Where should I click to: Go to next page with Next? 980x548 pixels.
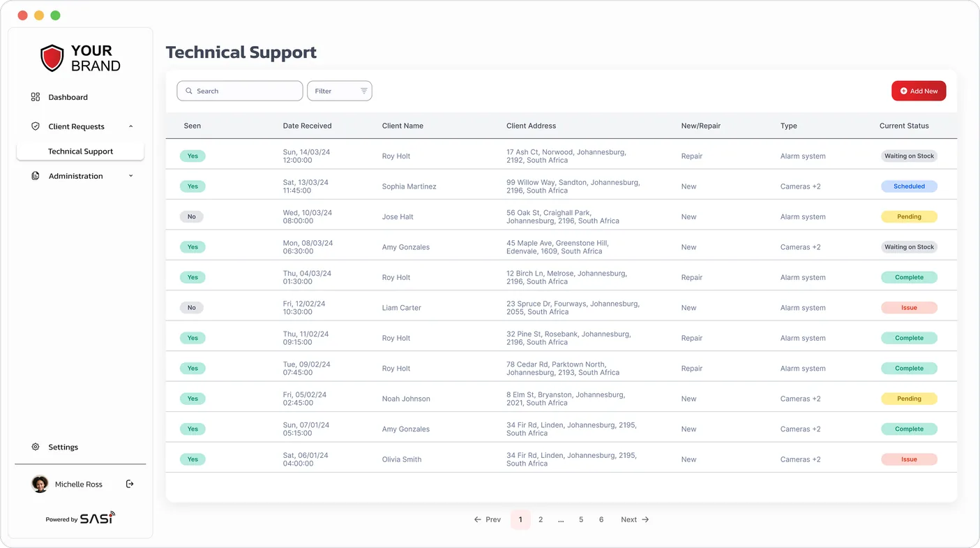click(x=635, y=519)
